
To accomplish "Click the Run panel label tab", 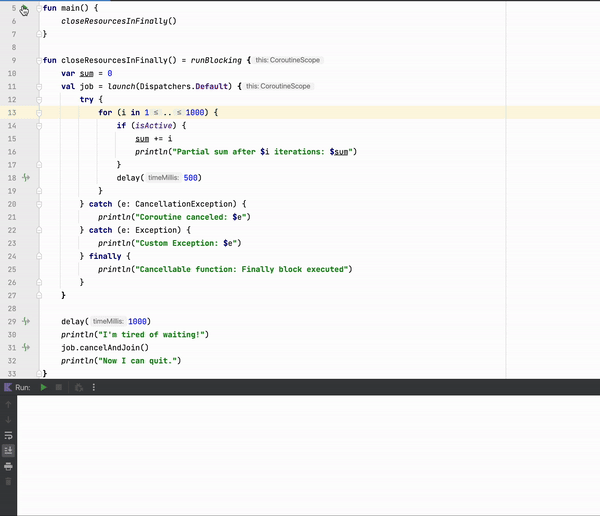I will click(x=23, y=387).
